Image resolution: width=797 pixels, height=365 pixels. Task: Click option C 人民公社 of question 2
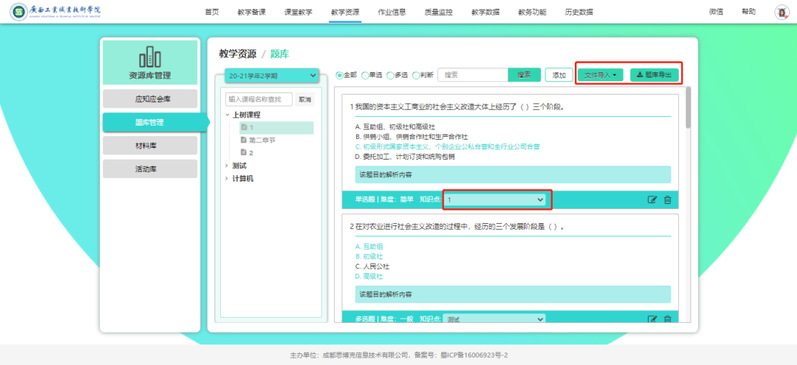372,266
